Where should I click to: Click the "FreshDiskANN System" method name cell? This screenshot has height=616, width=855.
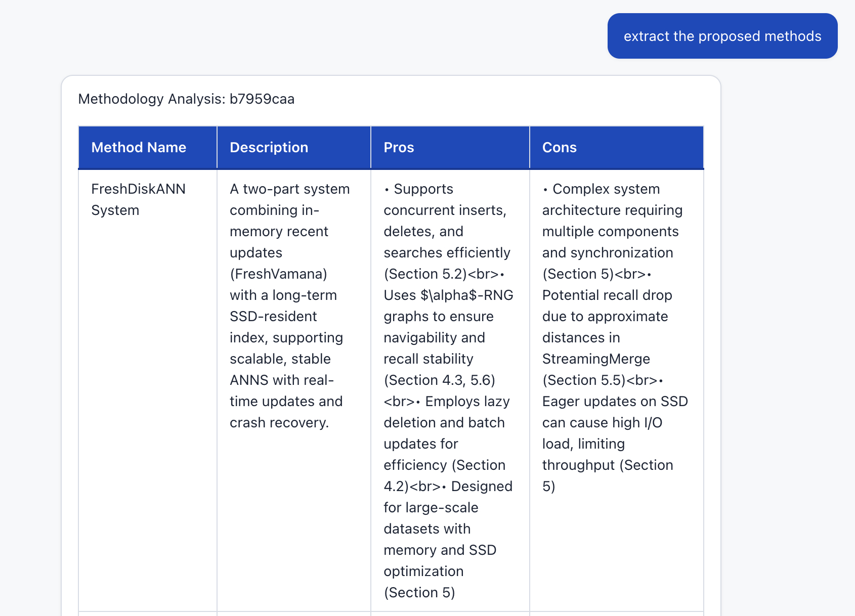pyautogui.click(x=138, y=199)
